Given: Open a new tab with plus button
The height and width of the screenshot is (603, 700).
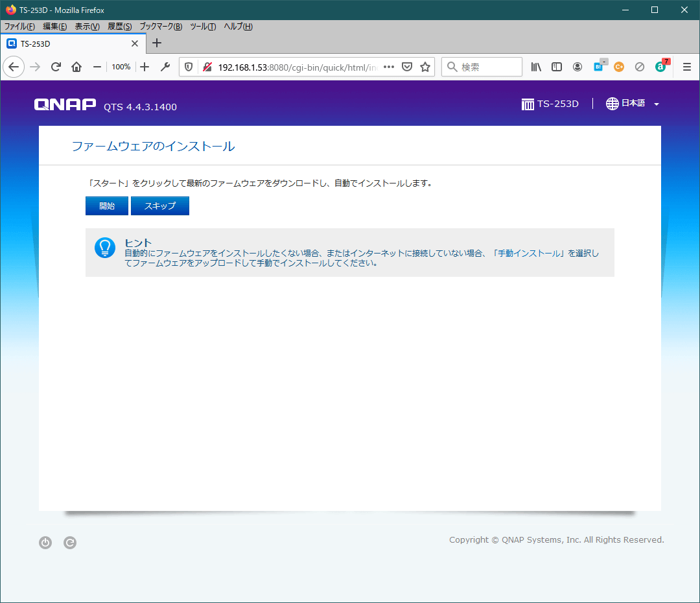Looking at the screenshot, I should pos(157,43).
